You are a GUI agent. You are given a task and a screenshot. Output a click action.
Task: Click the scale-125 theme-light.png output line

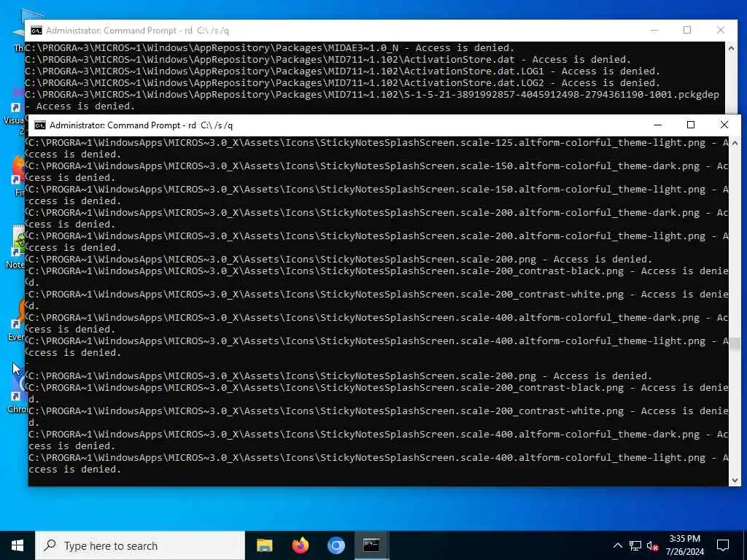(x=379, y=148)
